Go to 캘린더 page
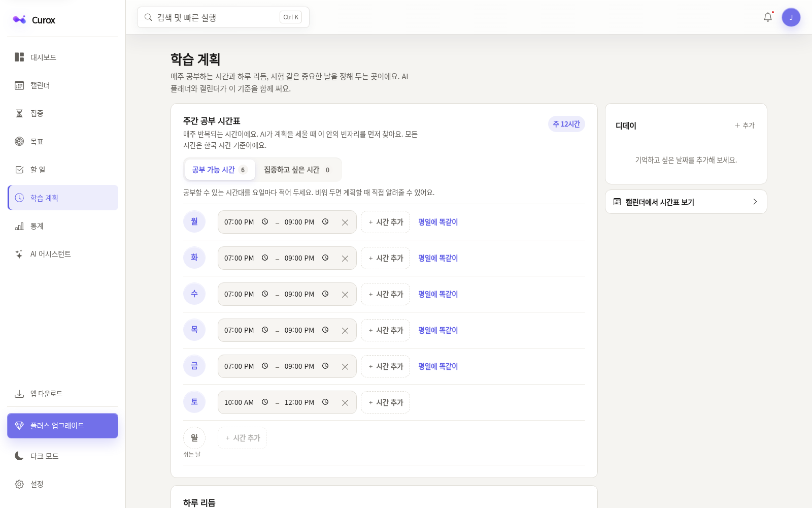The image size is (812, 508). [x=63, y=85]
